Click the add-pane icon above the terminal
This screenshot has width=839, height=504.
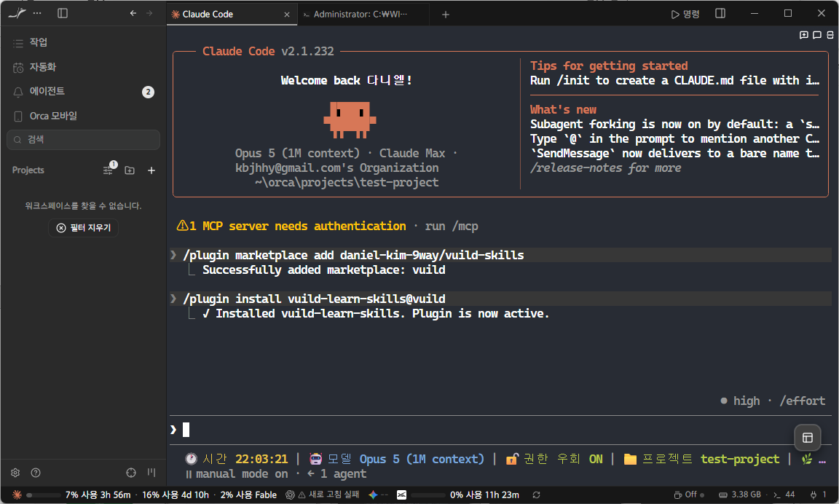pos(804,35)
